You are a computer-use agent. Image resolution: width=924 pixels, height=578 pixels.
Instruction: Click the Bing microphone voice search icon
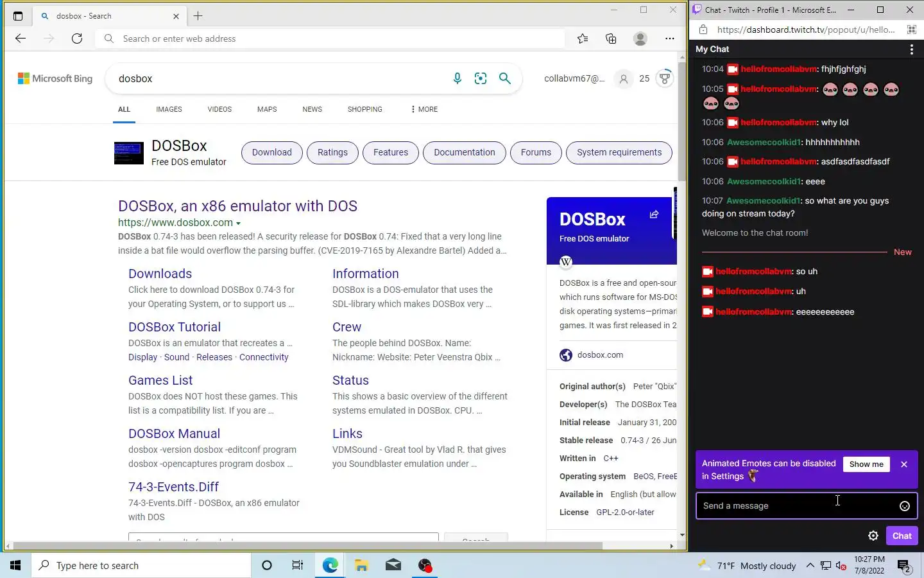457,78
